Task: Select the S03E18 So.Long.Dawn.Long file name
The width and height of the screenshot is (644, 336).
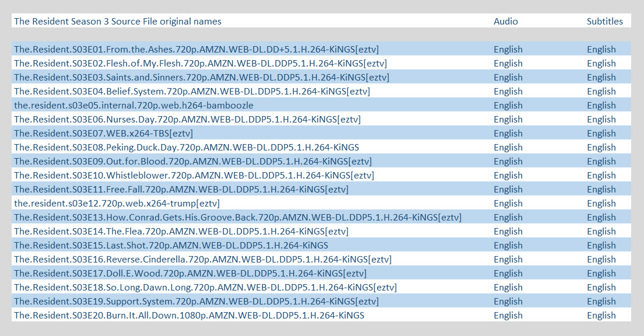Action: tap(205, 287)
